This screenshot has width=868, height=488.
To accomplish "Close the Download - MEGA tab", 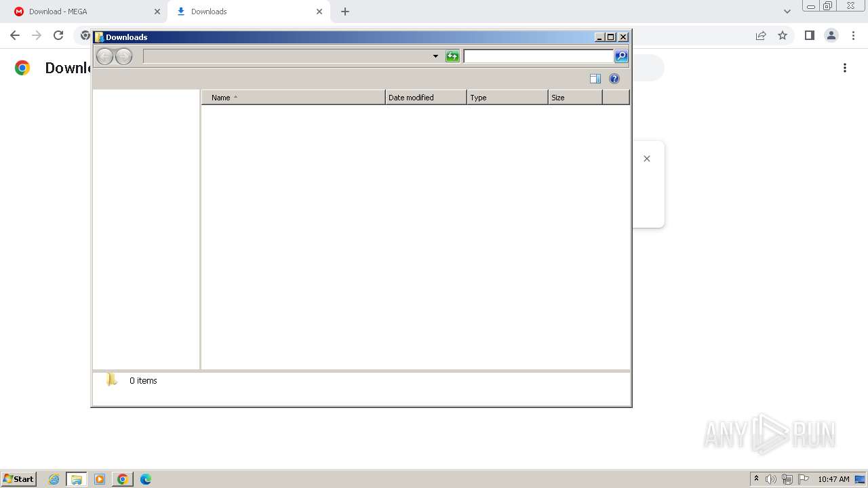I will [157, 12].
